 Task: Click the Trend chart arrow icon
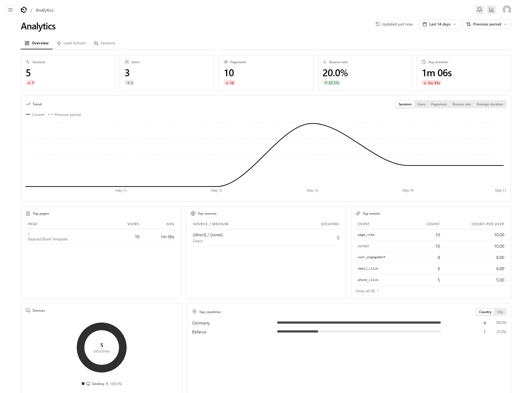pyautogui.click(x=28, y=104)
